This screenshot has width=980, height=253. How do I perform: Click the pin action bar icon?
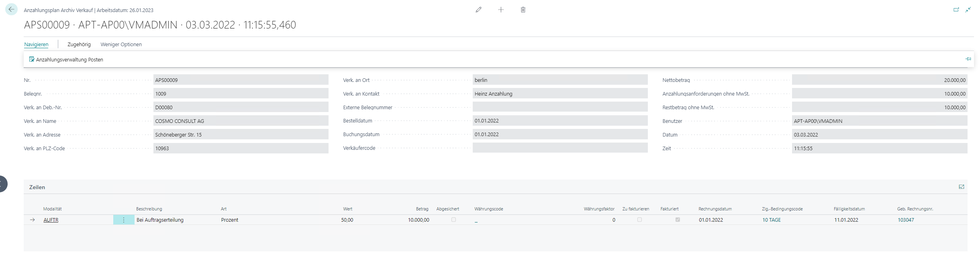pyautogui.click(x=968, y=59)
